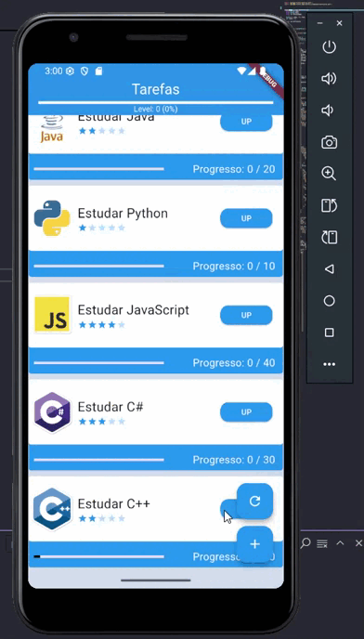
Task: Click the Estudar C++ task title
Action: tap(113, 503)
